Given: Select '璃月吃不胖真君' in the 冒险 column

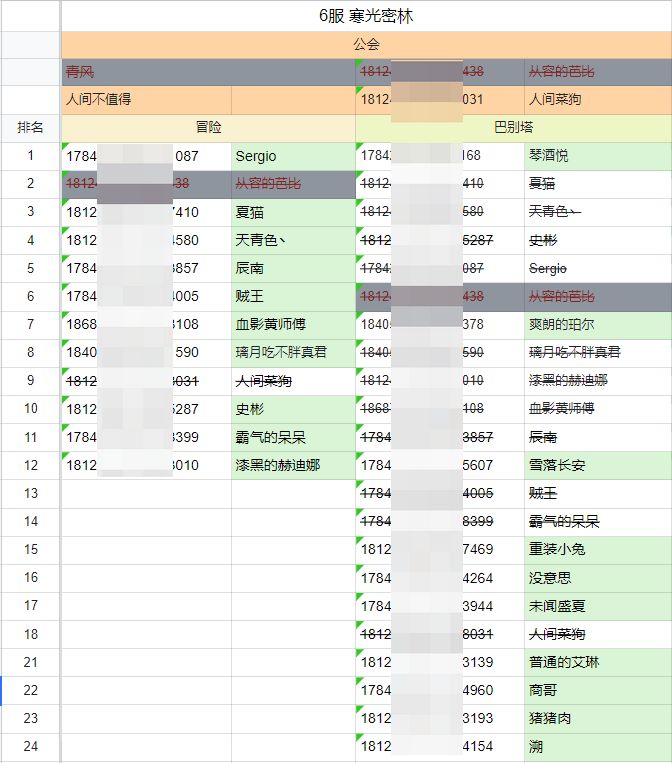Looking at the screenshot, I should pos(293,352).
